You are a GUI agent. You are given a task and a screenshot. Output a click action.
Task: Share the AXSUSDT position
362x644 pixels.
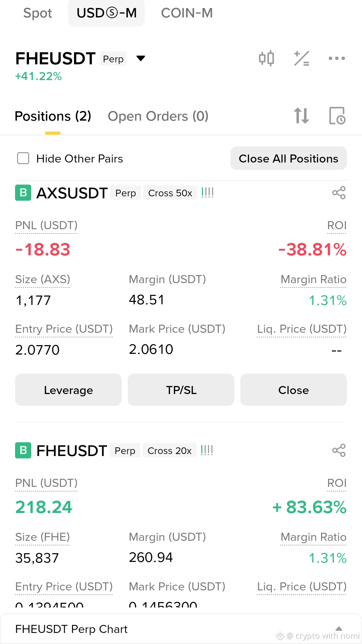[339, 193]
